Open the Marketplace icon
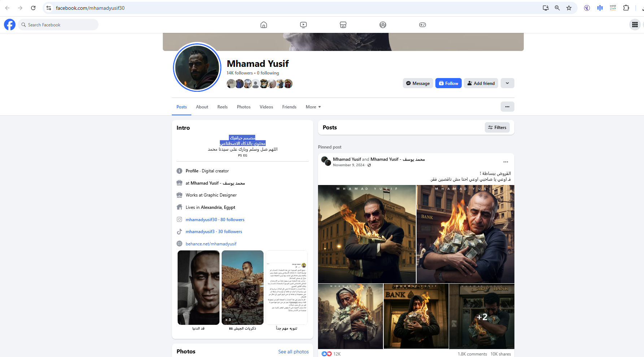Screen dimensions: 644x357 [343, 25]
